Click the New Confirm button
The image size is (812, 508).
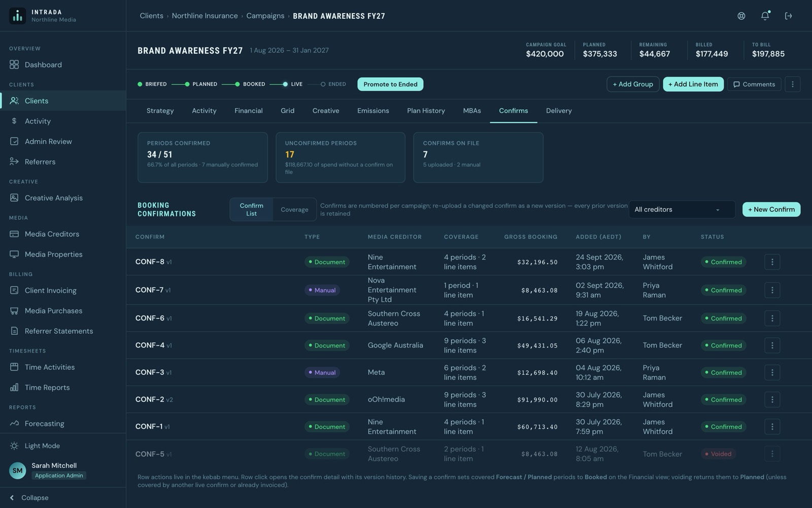pos(771,209)
